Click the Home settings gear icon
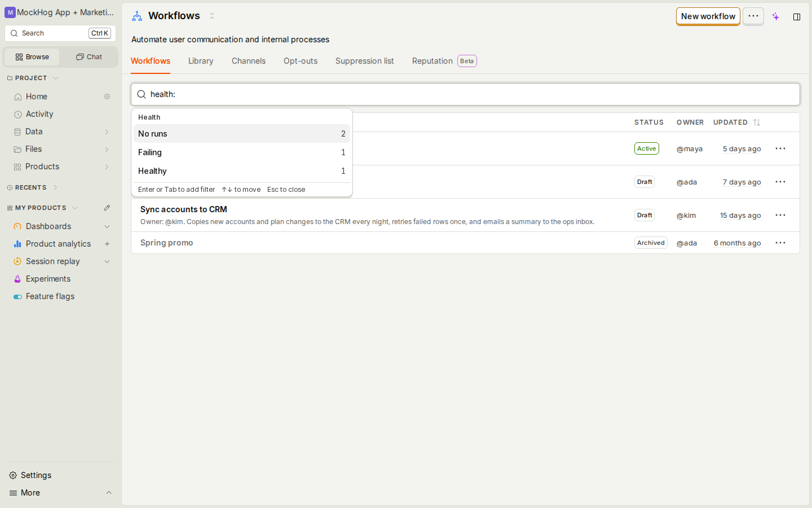812x508 pixels. [x=107, y=97]
